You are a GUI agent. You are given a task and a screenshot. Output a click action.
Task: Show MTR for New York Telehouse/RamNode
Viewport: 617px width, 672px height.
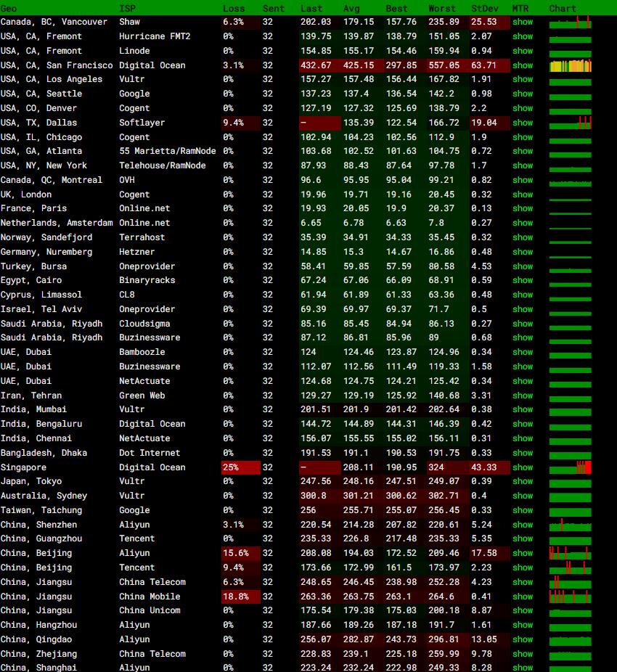(523, 165)
